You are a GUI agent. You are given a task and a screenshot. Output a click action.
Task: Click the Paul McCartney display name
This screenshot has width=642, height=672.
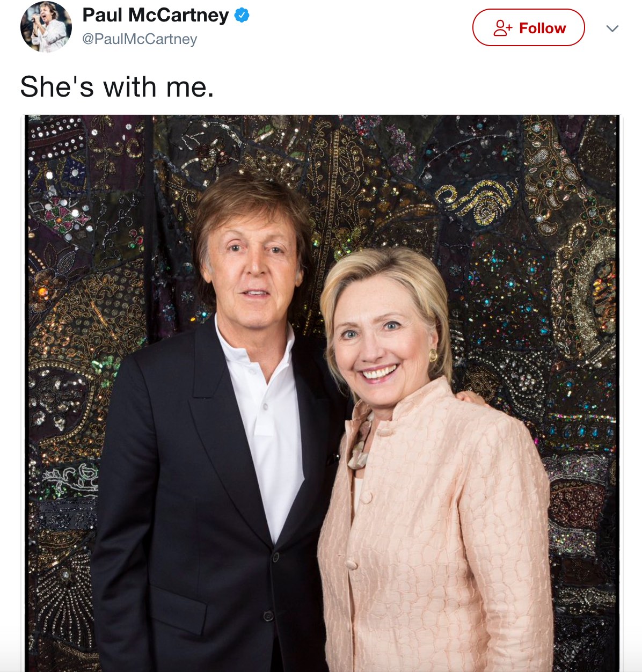(156, 15)
